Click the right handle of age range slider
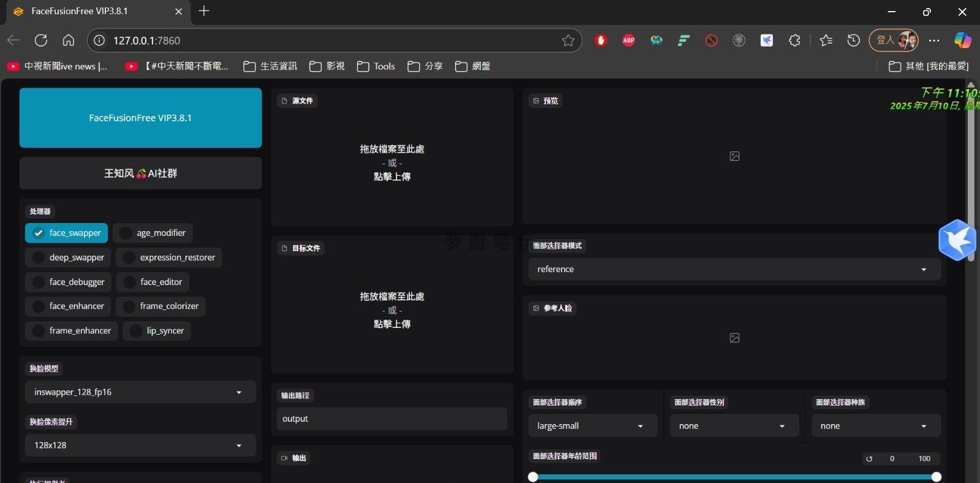The height and width of the screenshot is (483, 980). click(x=936, y=477)
